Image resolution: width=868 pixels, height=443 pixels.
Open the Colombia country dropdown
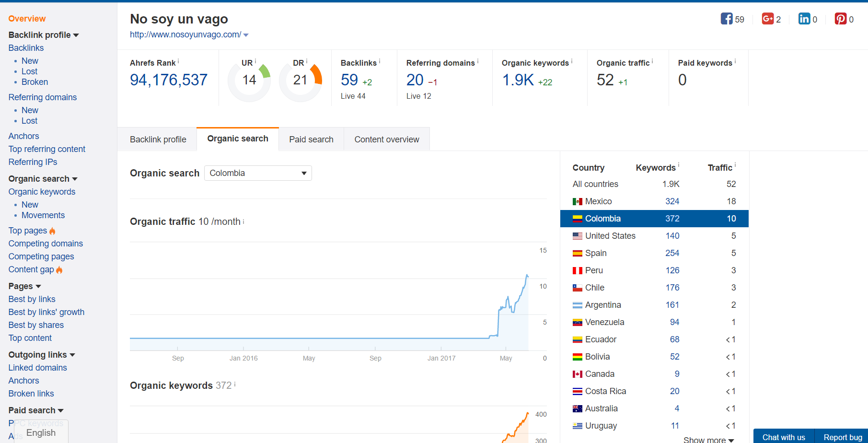click(258, 173)
